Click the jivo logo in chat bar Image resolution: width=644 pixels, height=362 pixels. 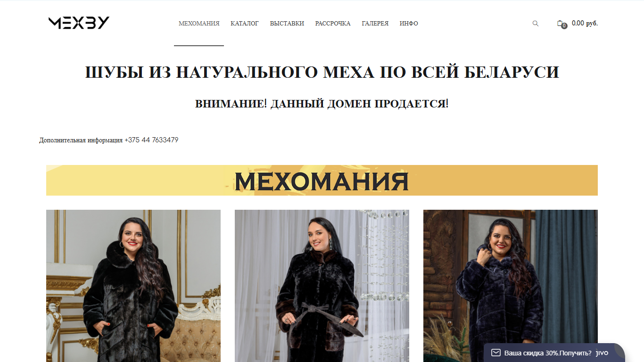(603, 353)
